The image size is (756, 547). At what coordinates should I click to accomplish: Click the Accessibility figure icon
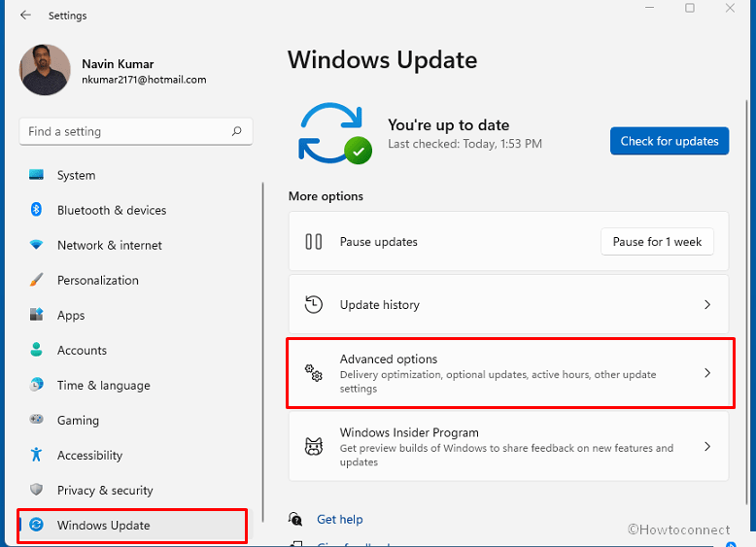(x=36, y=455)
